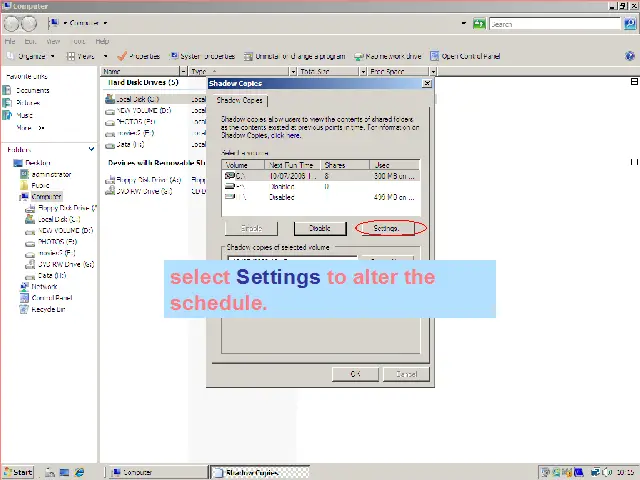Select PHOTOS (E:) drive in the file list
This screenshot has width=640, height=480.
(131, 122)
